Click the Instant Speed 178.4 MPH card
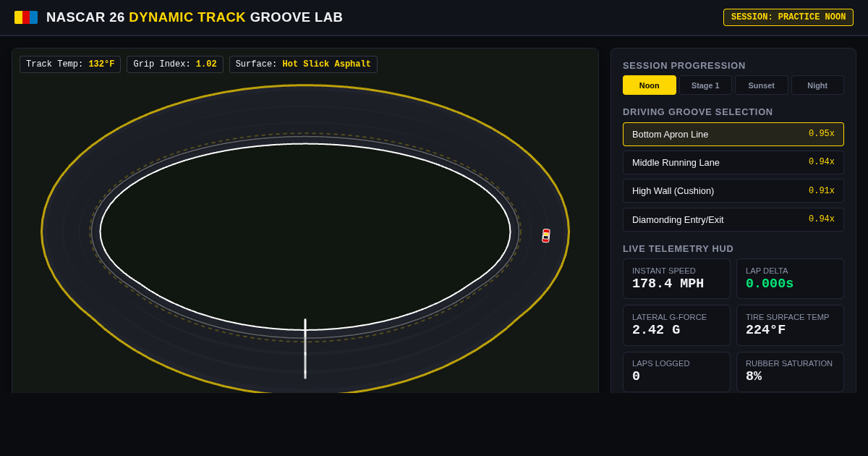Image resolution: width=868 pixels, height=456 pixels. (676, 279)
